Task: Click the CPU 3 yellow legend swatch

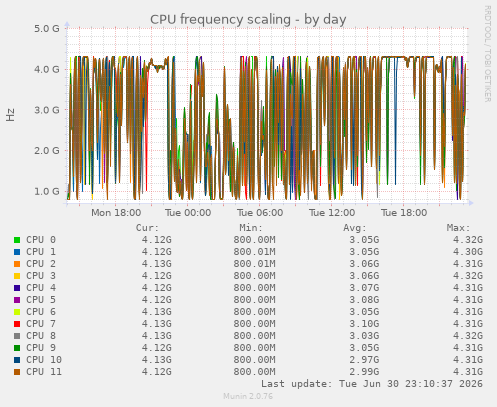Action: tap(17, 276)
